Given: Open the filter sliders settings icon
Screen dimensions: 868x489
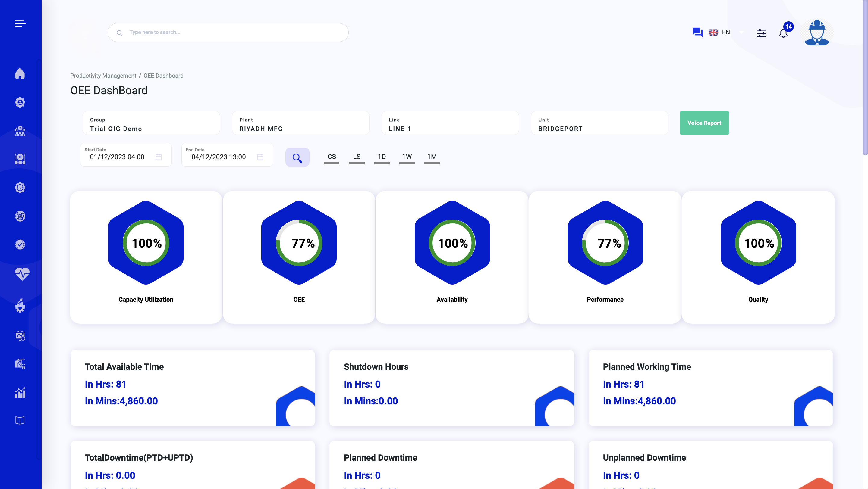Looking at the screenshot, I should click(761, 33).
